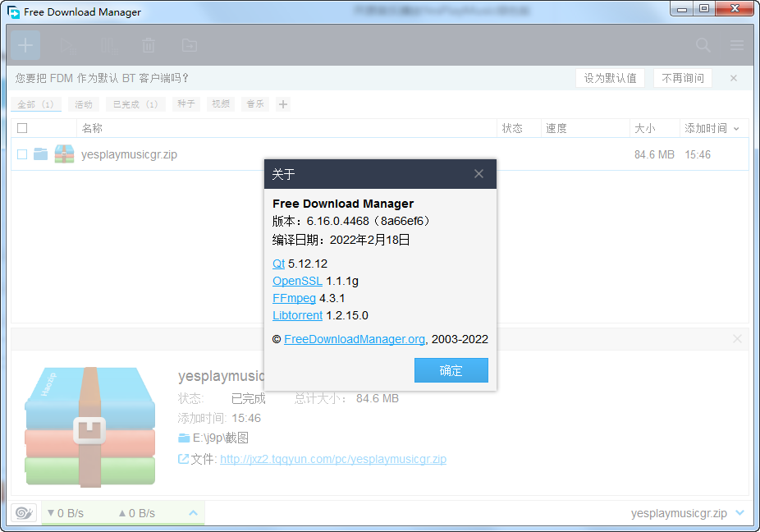Viewport: 760px width, 532px height.
Task: Expand the speed panel chevron up arrow
Action: (193, 512)
